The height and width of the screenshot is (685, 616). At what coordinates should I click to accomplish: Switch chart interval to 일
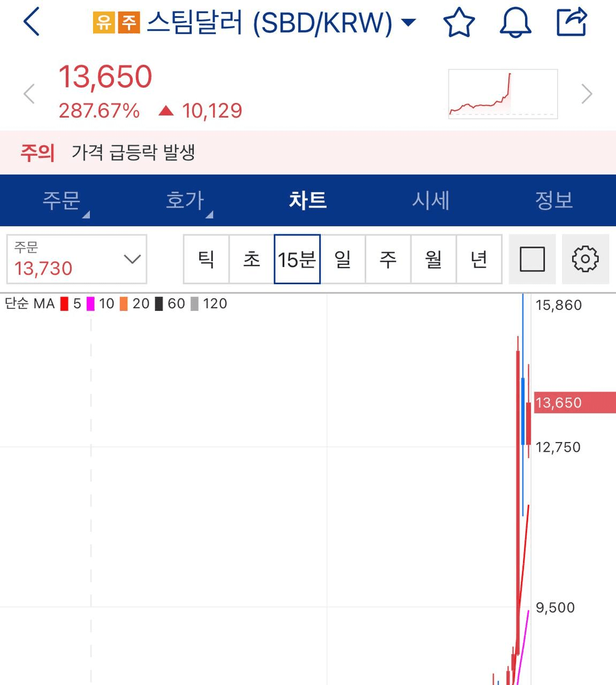343,259
